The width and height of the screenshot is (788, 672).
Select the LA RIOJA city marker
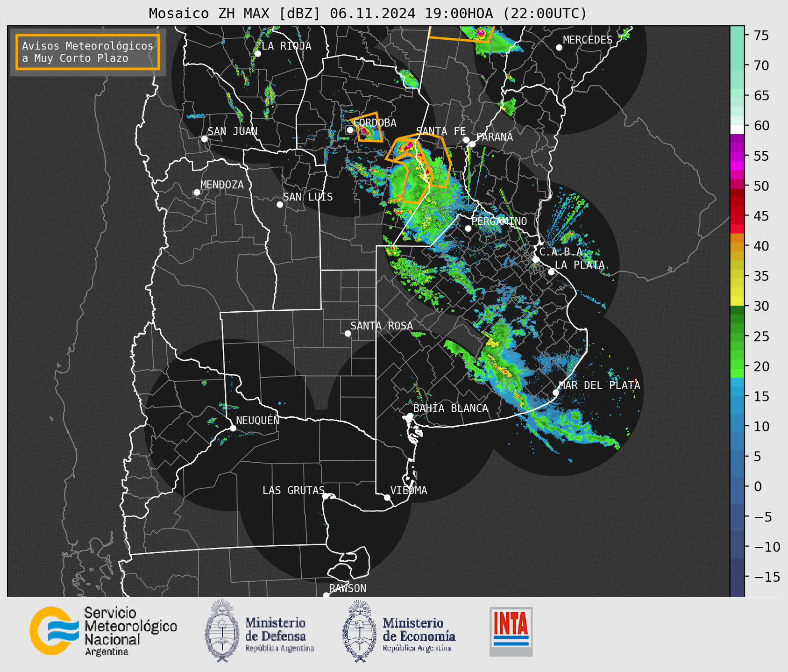coord(257,54)
